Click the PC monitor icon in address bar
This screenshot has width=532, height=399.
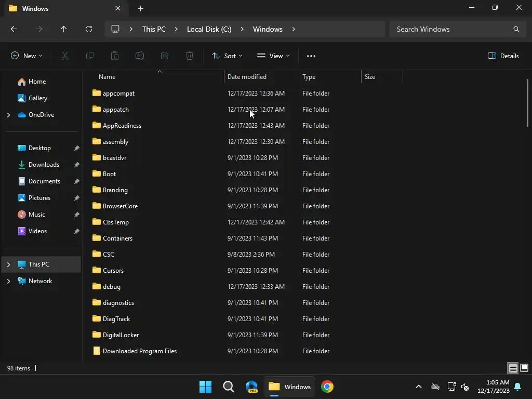pos(115,29)
